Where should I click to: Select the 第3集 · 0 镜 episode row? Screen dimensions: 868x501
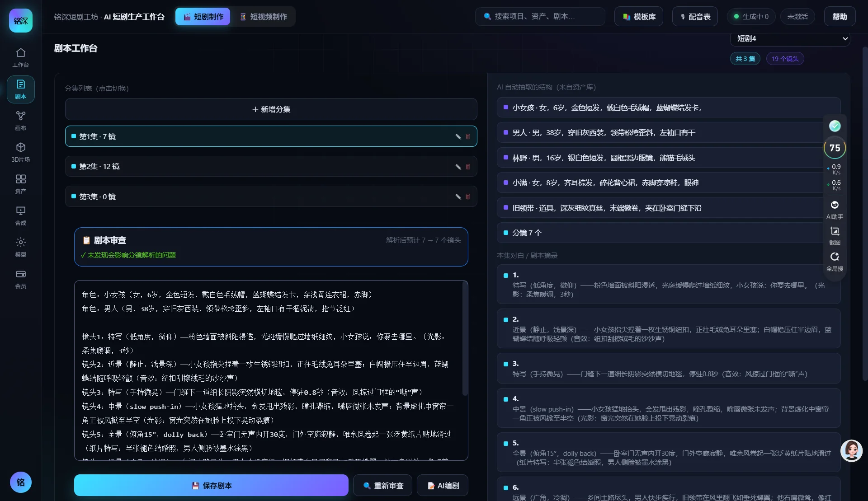click(x=271, y=197)
